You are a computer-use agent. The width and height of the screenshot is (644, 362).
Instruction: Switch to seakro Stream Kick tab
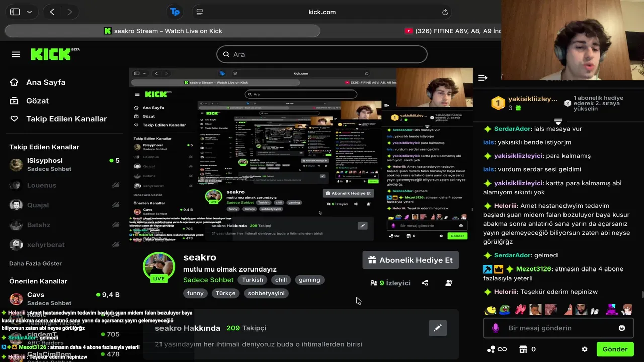click(163, 31)
